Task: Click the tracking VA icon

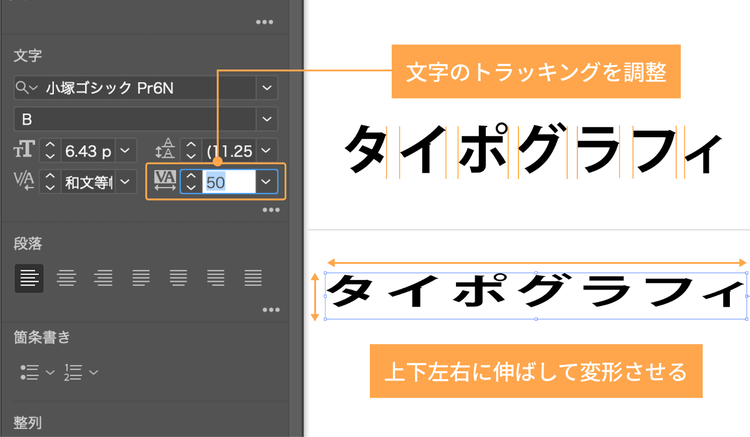Action: coord(165,181)
